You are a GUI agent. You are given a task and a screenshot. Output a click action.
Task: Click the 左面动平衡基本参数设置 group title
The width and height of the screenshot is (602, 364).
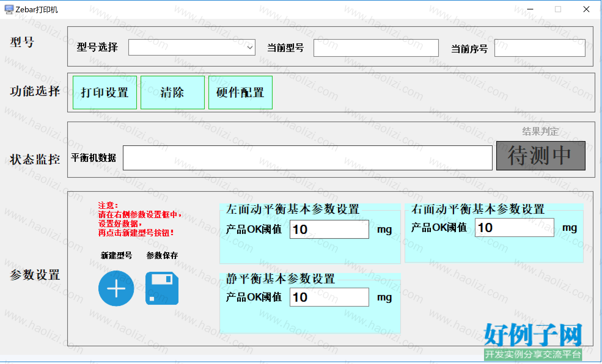coord(292,209)
